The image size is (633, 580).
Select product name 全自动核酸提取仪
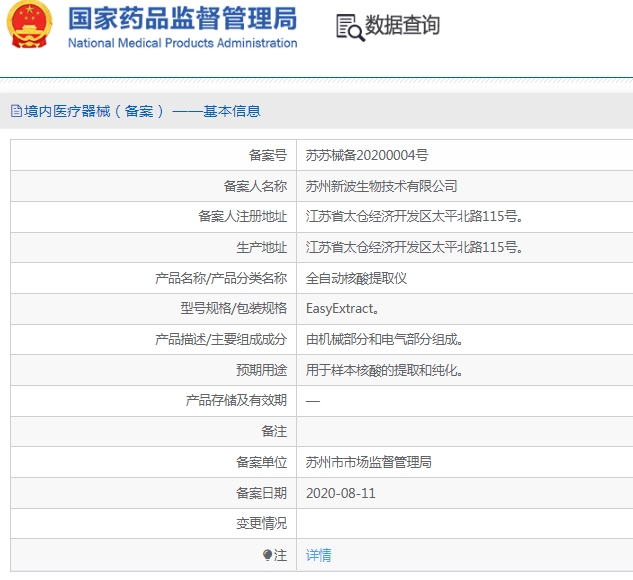coord(356,278)
